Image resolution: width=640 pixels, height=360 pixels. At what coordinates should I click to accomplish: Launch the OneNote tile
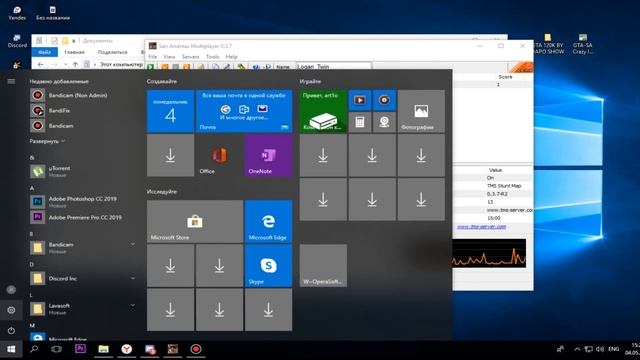[268, 156]
